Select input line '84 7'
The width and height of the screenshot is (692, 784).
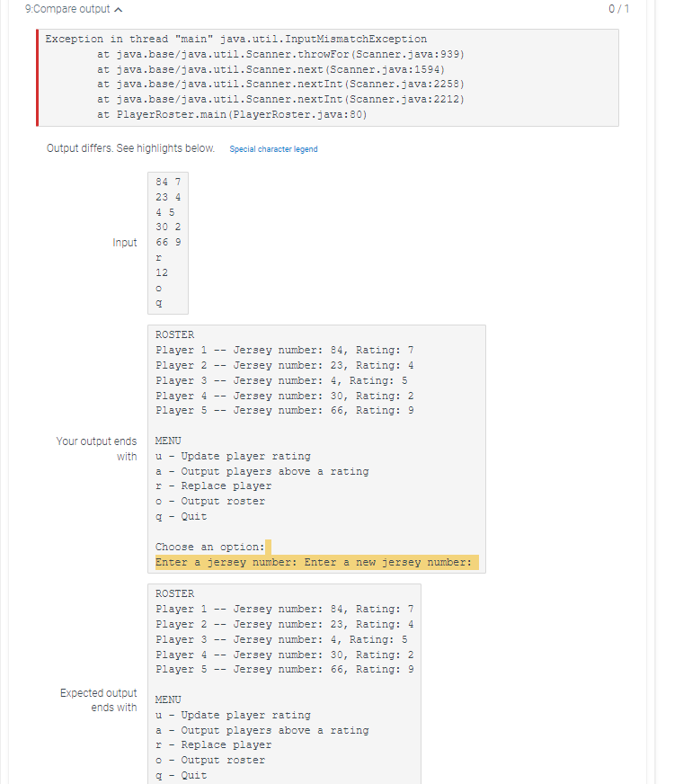[x=168, y=182]
